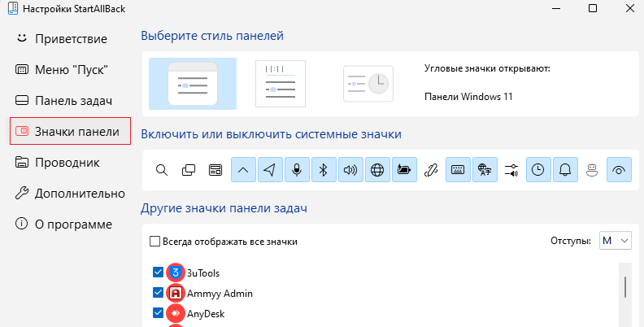This screenshot has width=644, height=327.
Task: Click the AnyDesk label
Action: 206,314
